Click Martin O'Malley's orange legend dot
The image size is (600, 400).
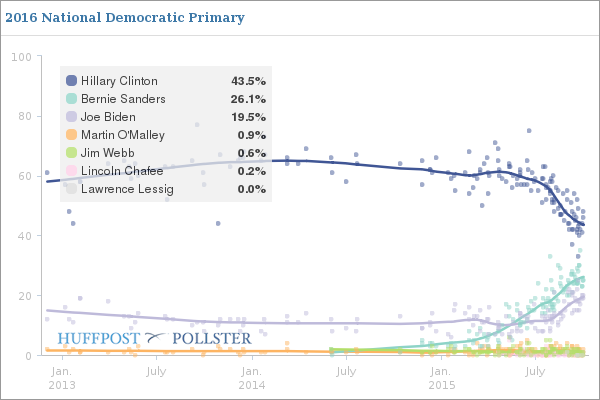click(x=71, y=135)
